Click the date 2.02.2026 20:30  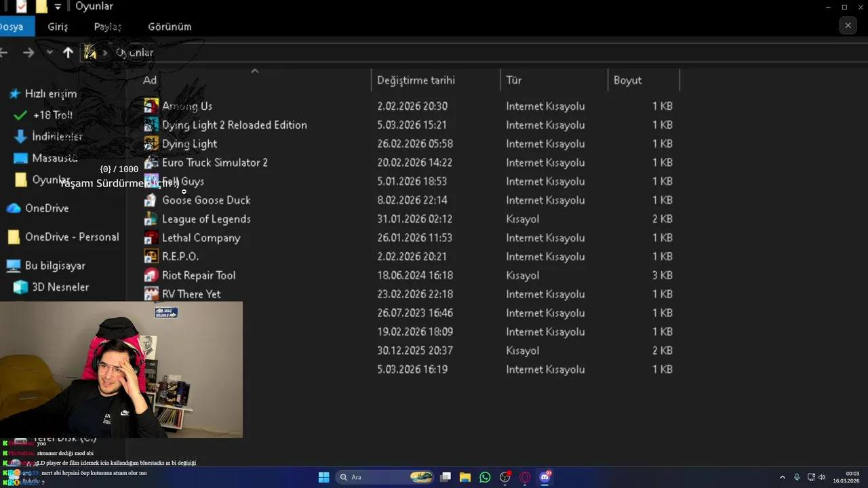[x=412, y=106]
